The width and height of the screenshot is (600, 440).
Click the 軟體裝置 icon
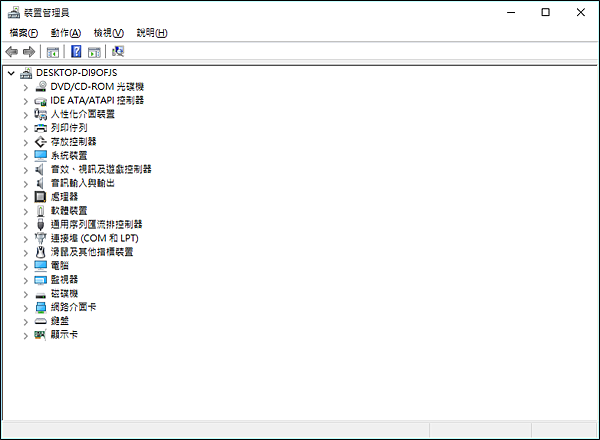click(41, 211)
